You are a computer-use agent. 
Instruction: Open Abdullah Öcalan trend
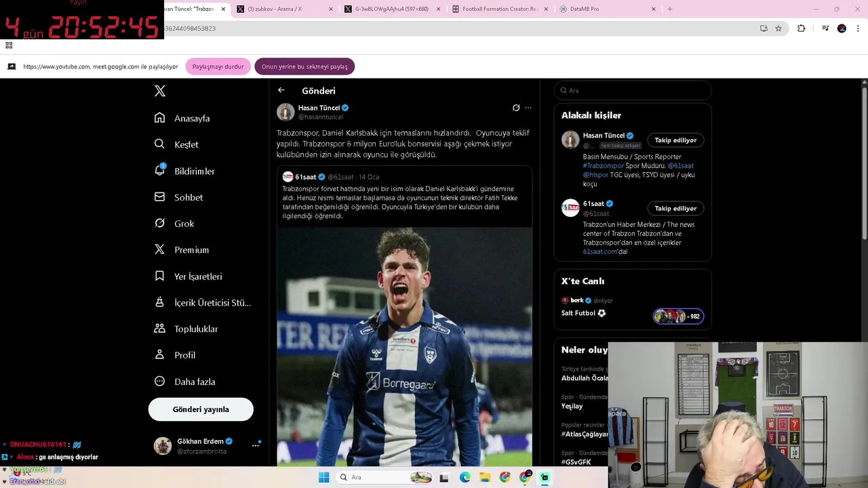(x=584, y=378)
